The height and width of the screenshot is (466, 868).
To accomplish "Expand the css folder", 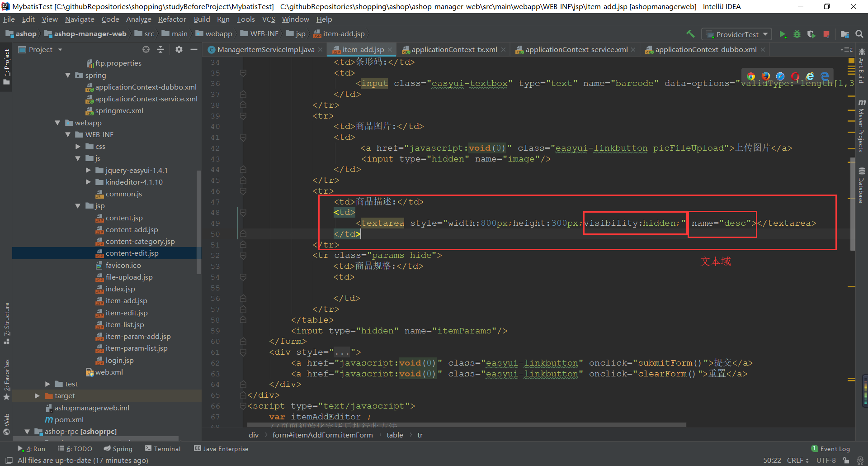I will (x=78, y=147).
